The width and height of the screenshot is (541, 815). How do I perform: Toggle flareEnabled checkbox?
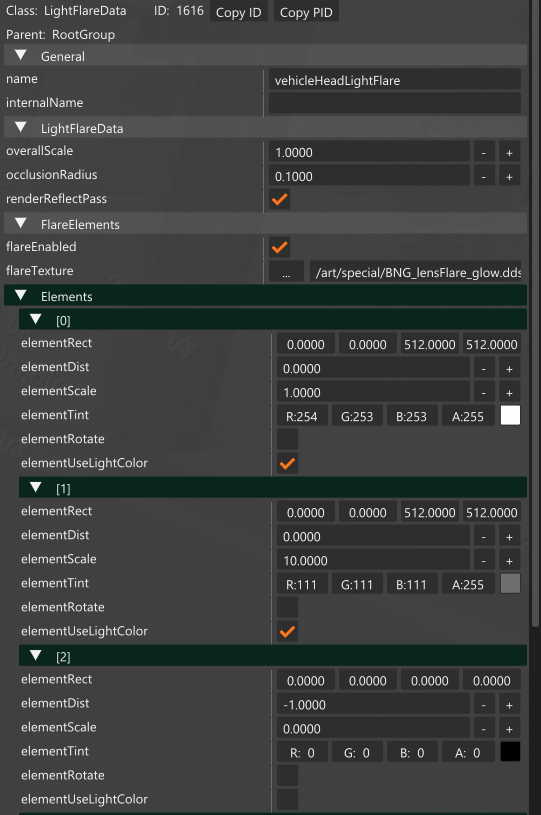280,247
